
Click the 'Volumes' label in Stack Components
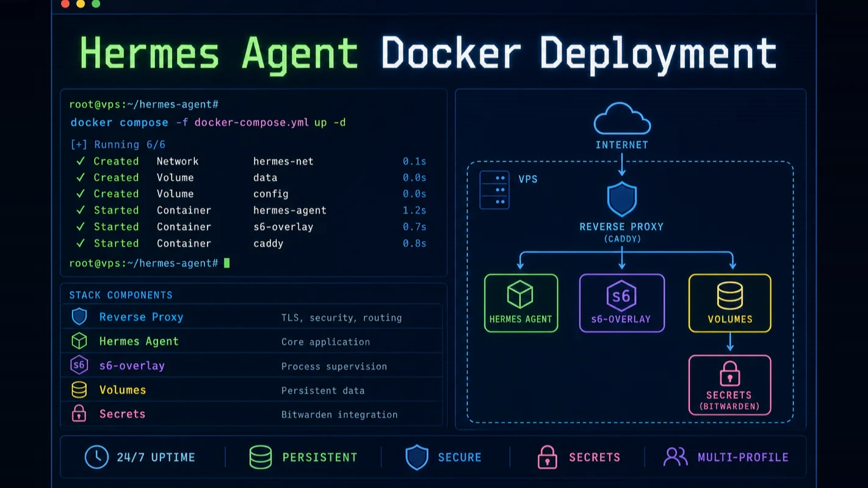point(123,390)
